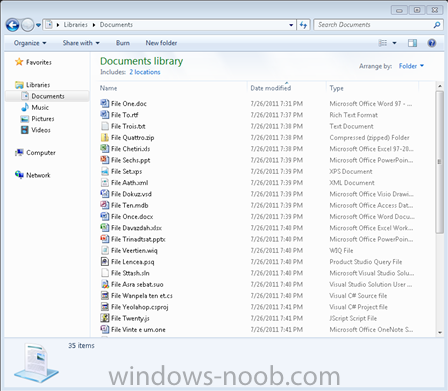Open the Organize menu
448x391 pixels.
30,43
